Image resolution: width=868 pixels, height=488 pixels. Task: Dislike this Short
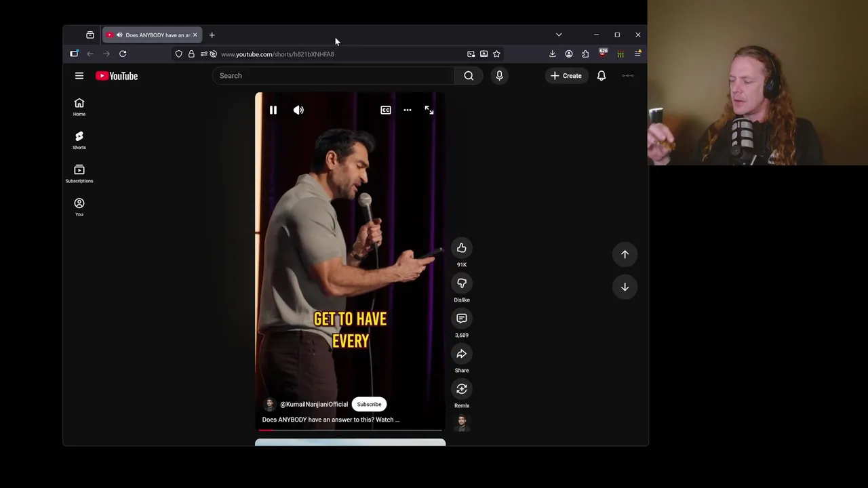click(x=462, y=283)
